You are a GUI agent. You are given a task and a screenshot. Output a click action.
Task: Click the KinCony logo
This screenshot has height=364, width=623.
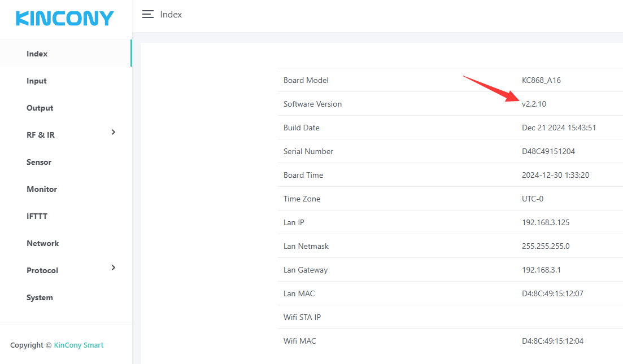[x=65, y=18]
